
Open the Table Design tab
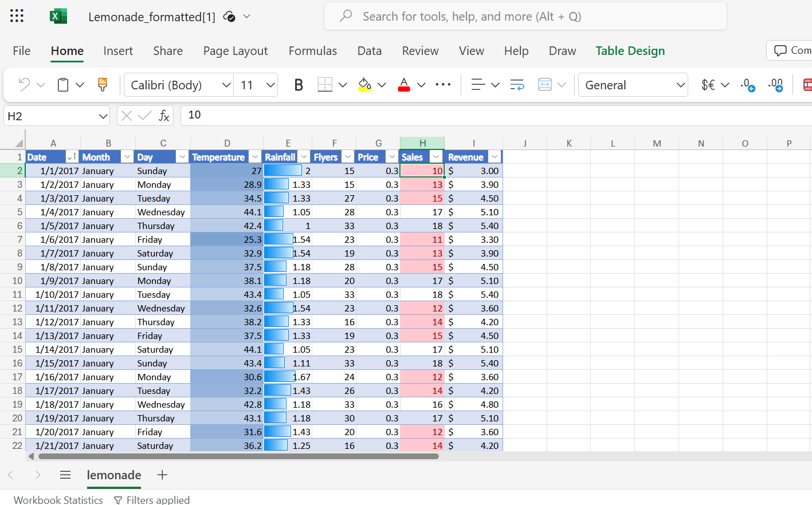(x=630, y=51)
